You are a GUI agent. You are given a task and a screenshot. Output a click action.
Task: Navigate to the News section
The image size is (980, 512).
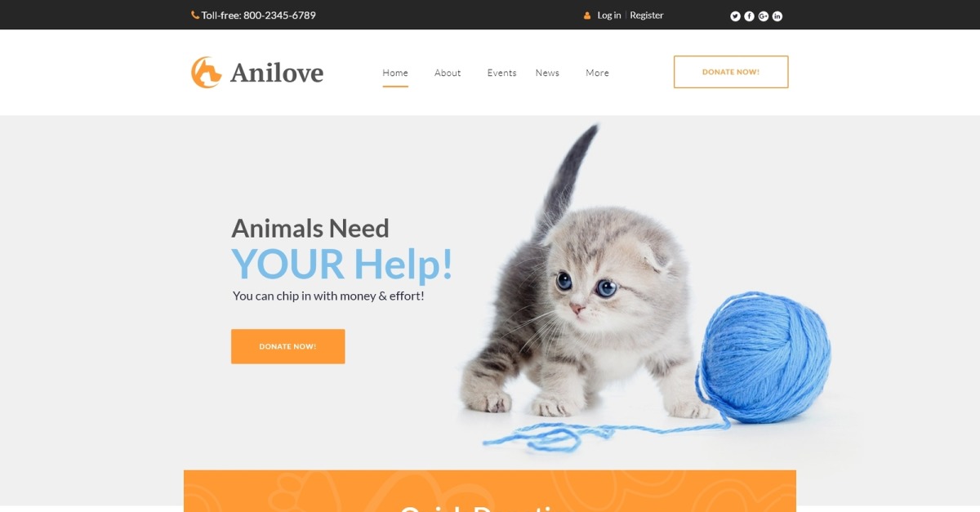(x=547, y=73)
